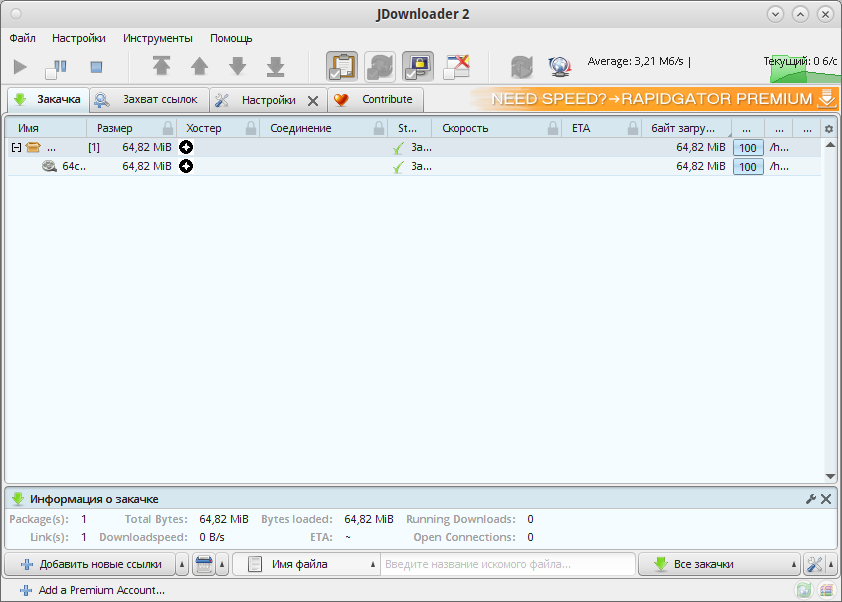Image resolution: width=842 pixels, height=602 pixels.
Task: Toggle premium usage button in toolbar
Action: [x=418, y=67]
